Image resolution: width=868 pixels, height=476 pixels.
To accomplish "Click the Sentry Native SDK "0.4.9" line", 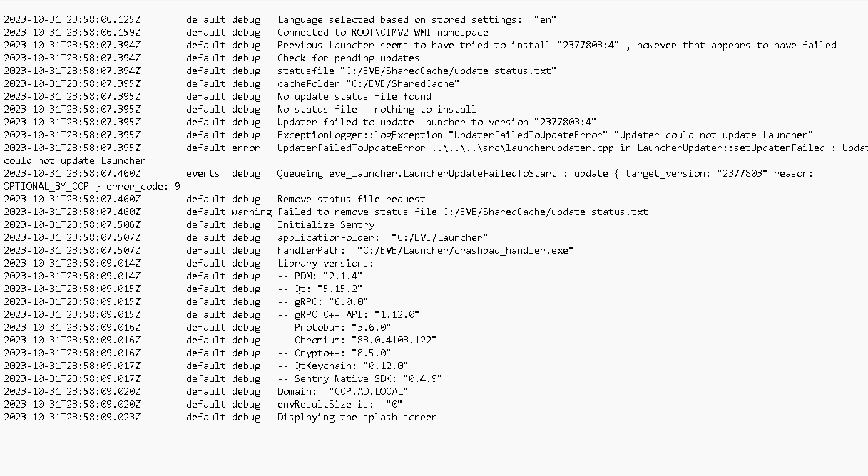I will [x=359, y=378].
